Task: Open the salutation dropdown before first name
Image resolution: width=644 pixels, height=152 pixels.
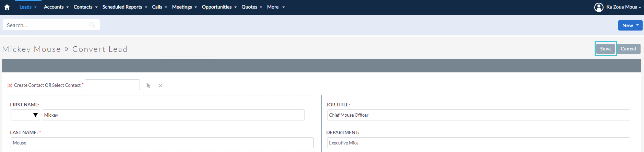Action: tap(25, 115)
